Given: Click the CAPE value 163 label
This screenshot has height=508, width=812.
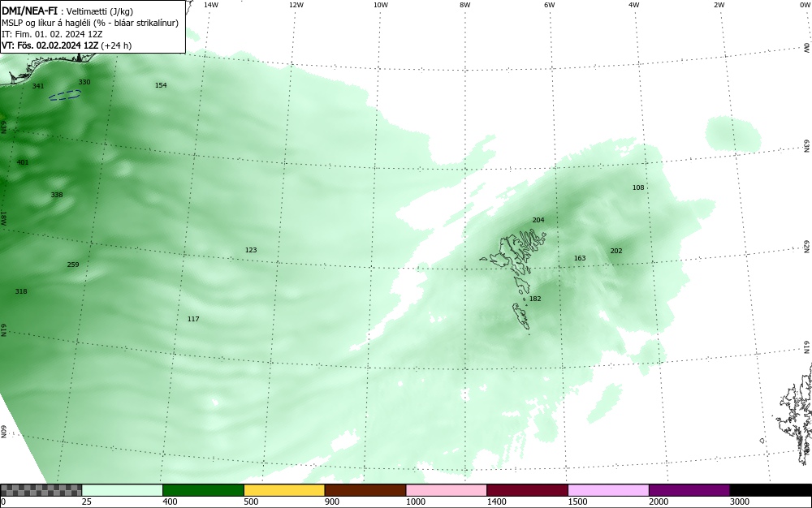Looking at the screenshot, I should [x=580, y=258].
